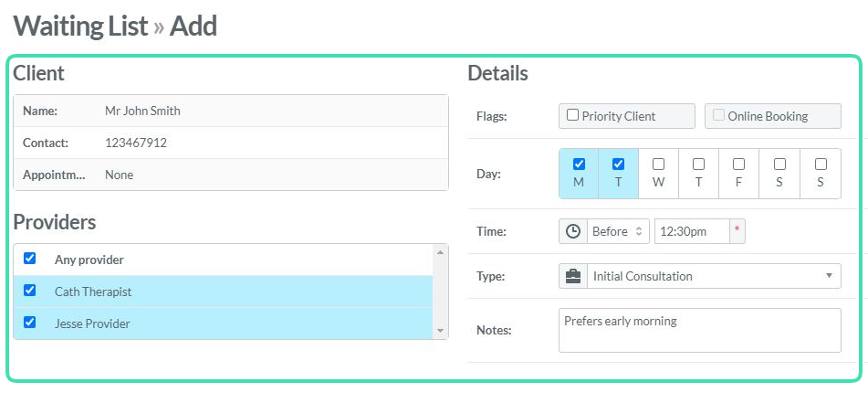Check the Sunday day checkbox
This screenshot has width=868, height=403.
(821, 164)
